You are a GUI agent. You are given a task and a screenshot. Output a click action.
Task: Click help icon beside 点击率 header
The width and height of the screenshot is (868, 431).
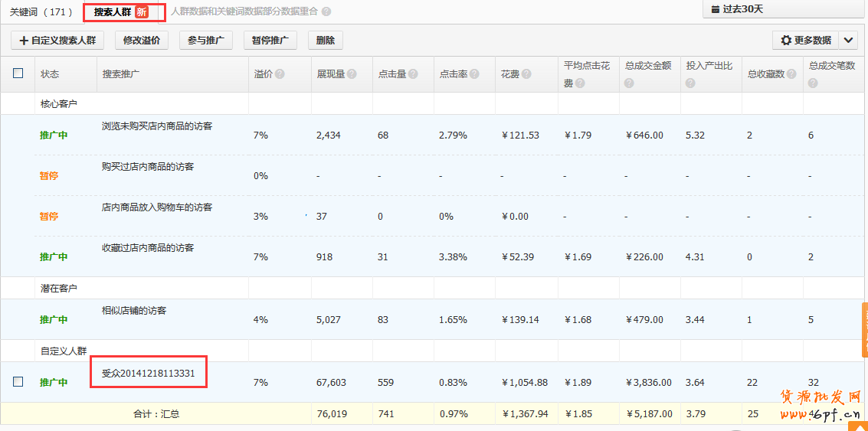point(474,74)
